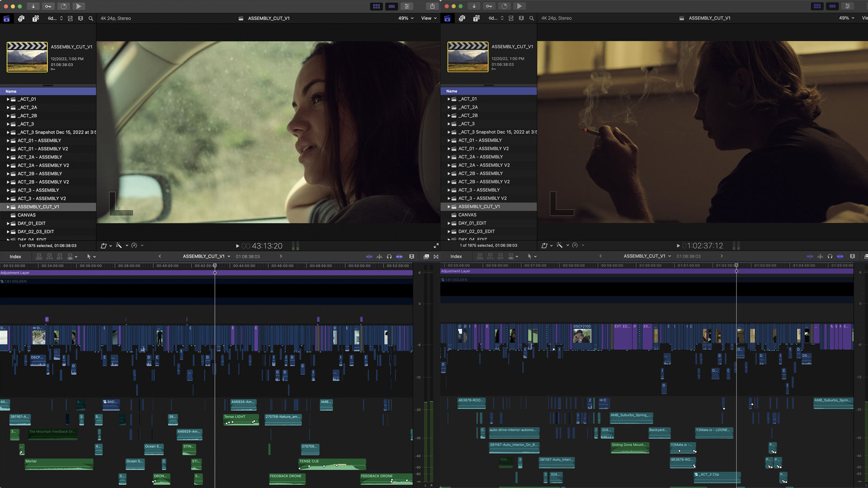Open the Tool selection dropdown next to the arrow
This screenshot has width=868, height=488.
[95, 256]
